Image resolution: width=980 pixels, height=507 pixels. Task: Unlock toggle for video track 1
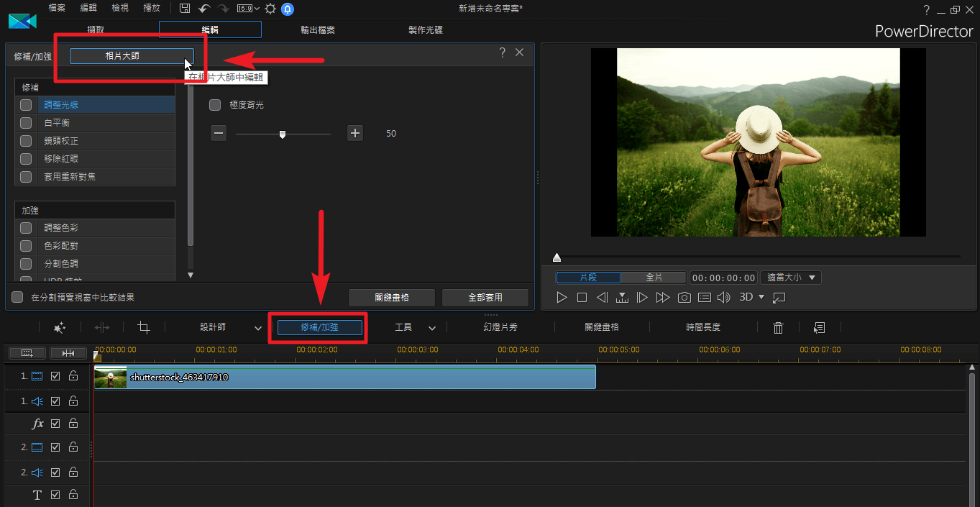pos(73,376)
